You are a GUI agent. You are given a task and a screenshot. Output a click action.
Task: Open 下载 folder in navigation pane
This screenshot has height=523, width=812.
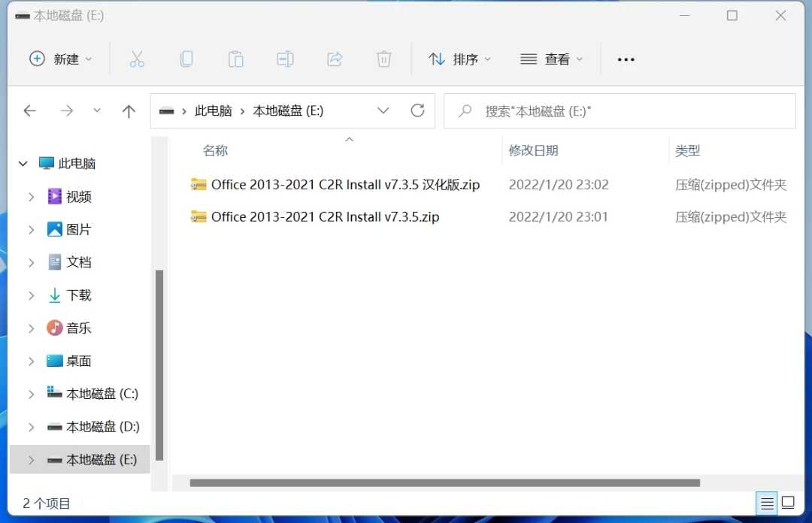[79, 295]
